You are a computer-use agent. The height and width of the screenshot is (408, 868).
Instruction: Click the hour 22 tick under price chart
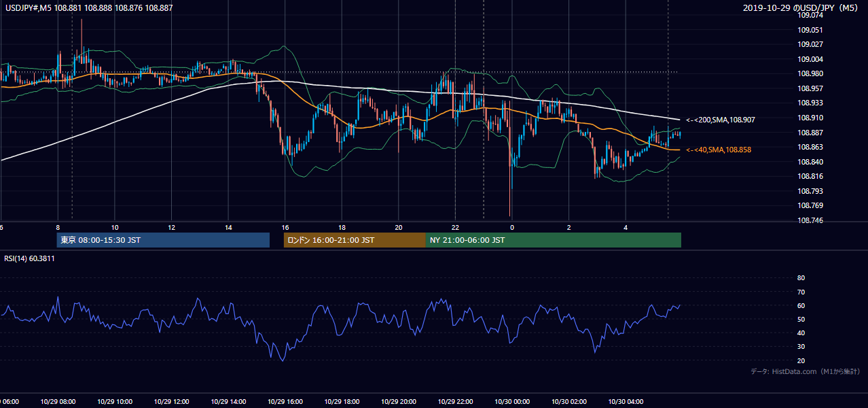tap(455, 228)
